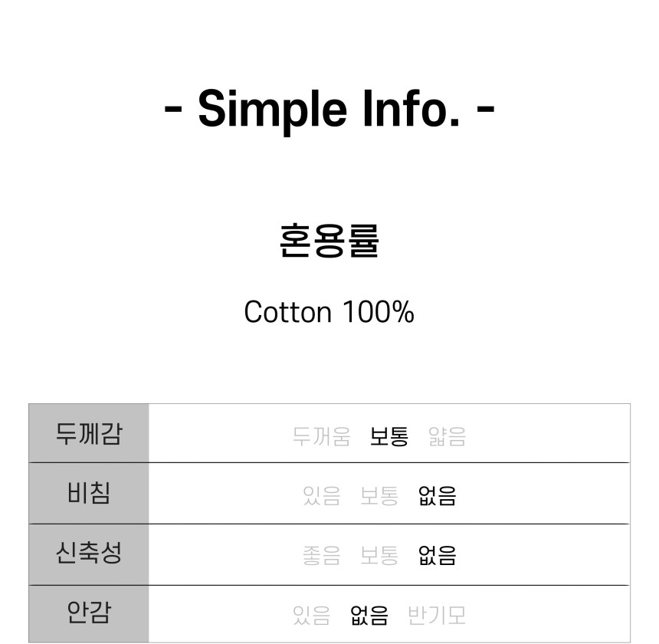Click the 신축성 row label
Image resolution: width=659 pixels, height=644 pixels.
[89, 553]
